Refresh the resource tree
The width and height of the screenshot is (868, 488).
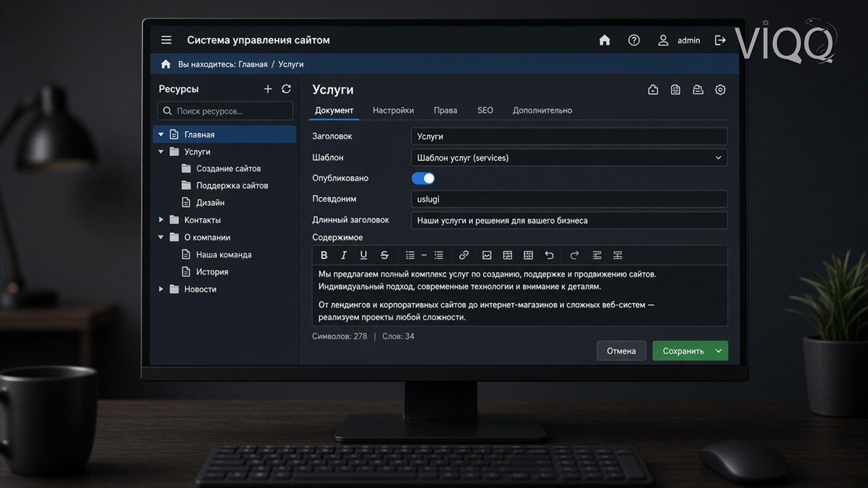coord(286,89)
